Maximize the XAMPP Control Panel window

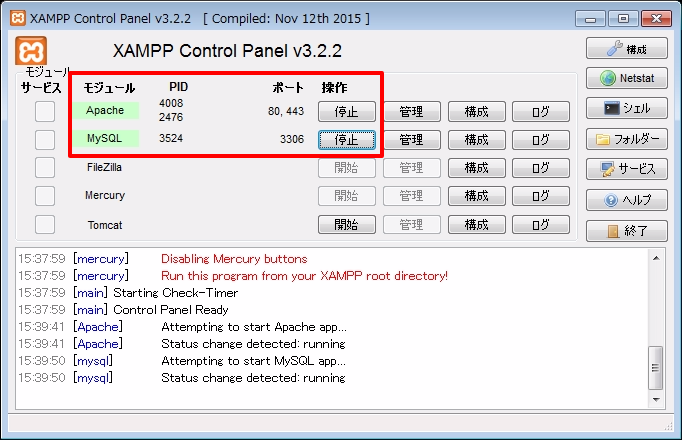coord(623,19)
